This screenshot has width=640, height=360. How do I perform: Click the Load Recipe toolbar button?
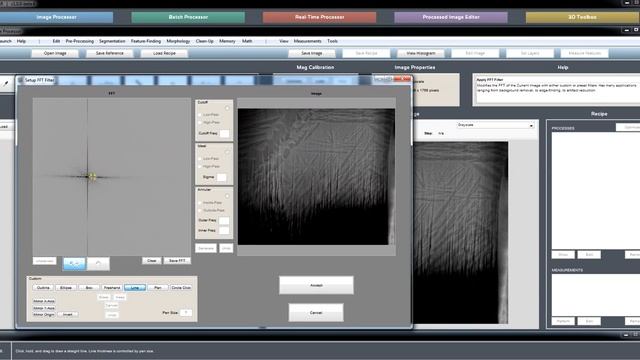pos(164,53)
